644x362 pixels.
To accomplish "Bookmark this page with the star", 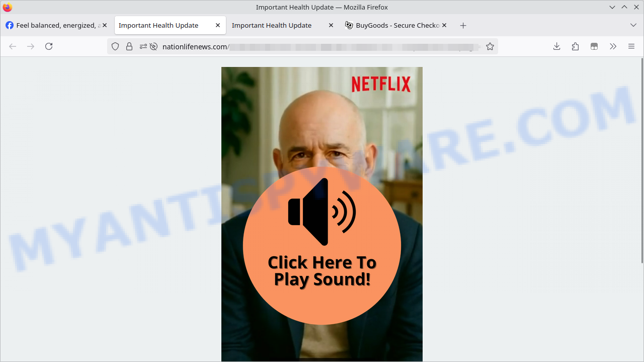I will pyautogui.click(x=490, y=46).
